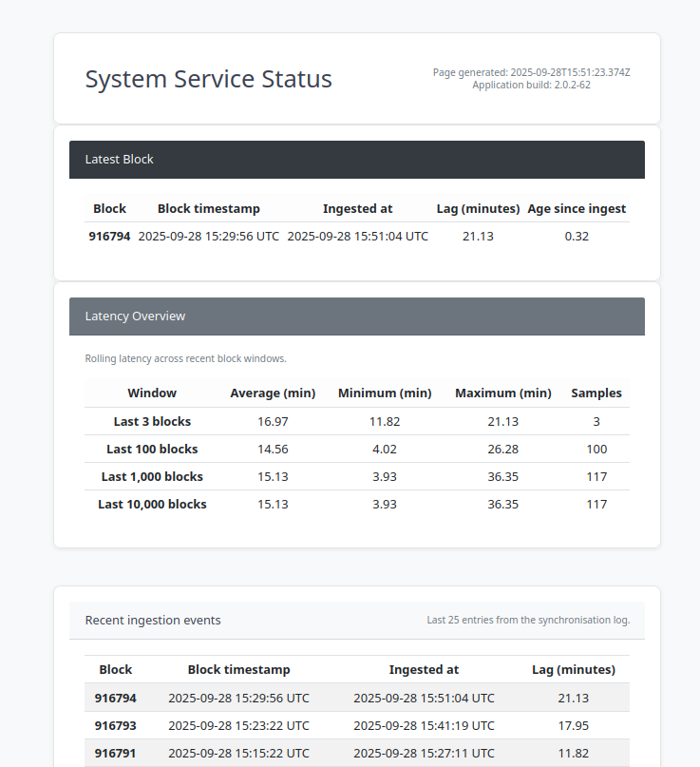Click the Average (min) column header
The width and height of the screenshot is (700, 767).
point(273,393)
